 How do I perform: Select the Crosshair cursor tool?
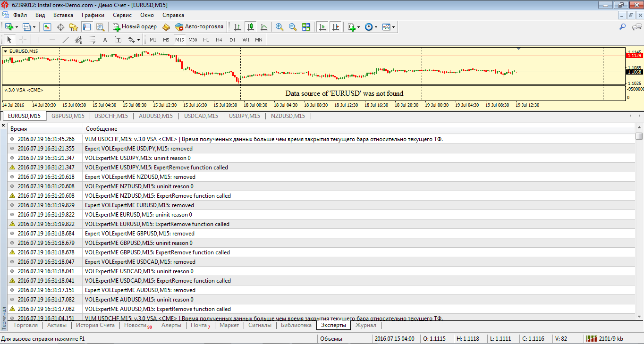click(x=23, y=40)
